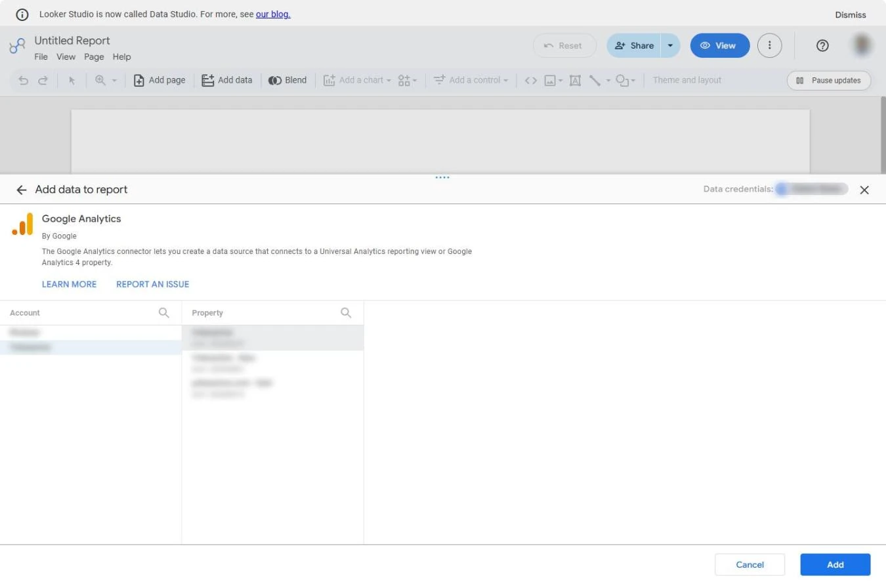
Task: Click the Google Analytics connector logo
Action: (22, 224)
